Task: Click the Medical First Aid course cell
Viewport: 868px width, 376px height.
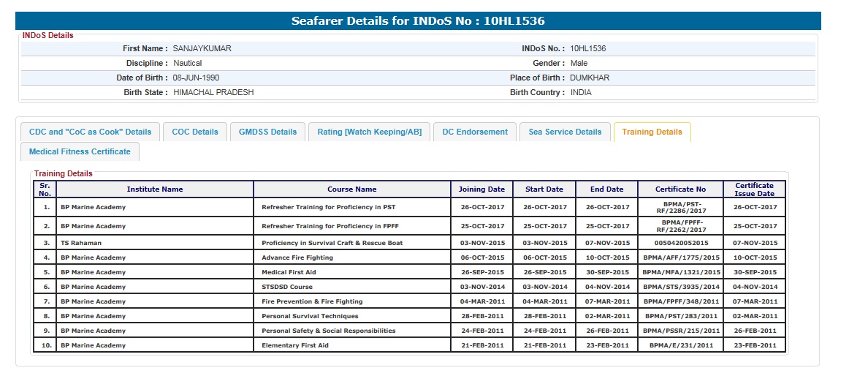Action: coord(289,272)
